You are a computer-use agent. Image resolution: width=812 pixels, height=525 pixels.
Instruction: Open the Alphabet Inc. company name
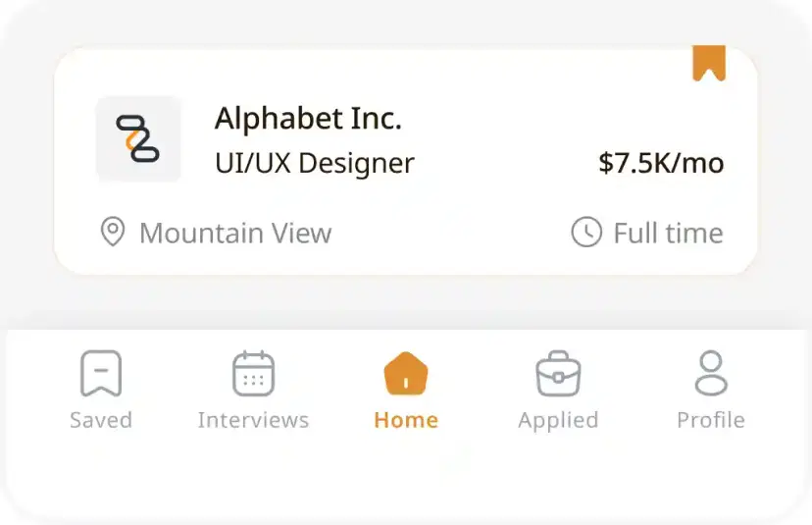(x=308, y=119)
